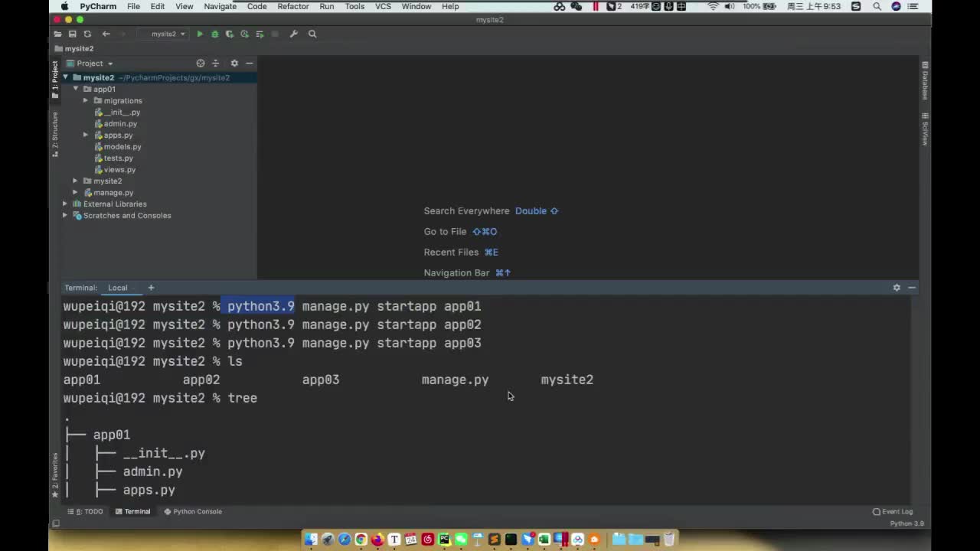Expand the inner mysite2 folder
The width and height of the screenshot is (980, 551).
coord(76,181)
